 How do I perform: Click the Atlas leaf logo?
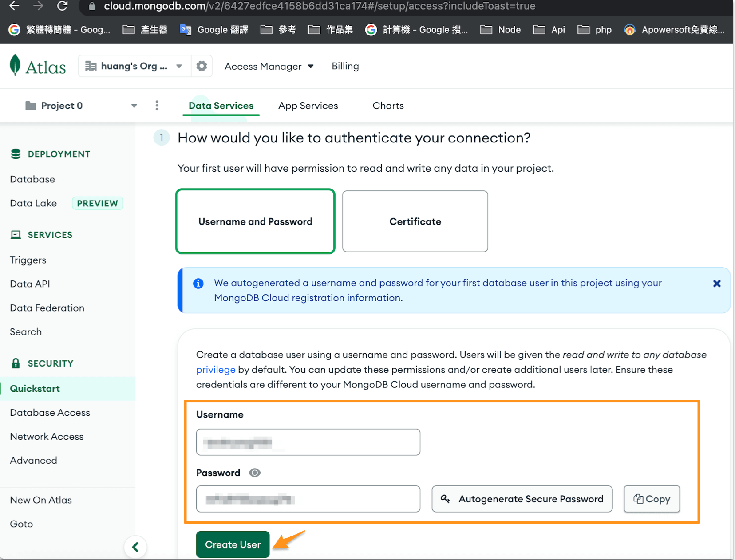click(16, 66)
